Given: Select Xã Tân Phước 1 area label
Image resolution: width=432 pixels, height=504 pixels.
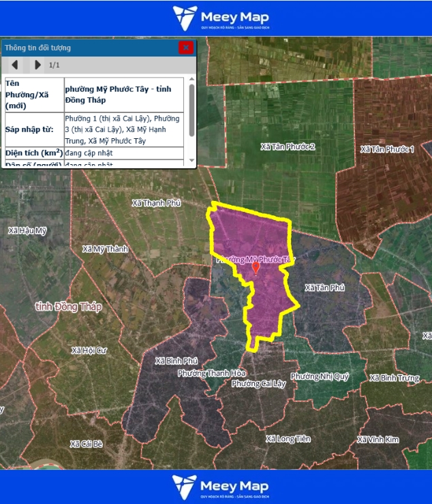Looking at the screenshot, I should coord(387,149).
